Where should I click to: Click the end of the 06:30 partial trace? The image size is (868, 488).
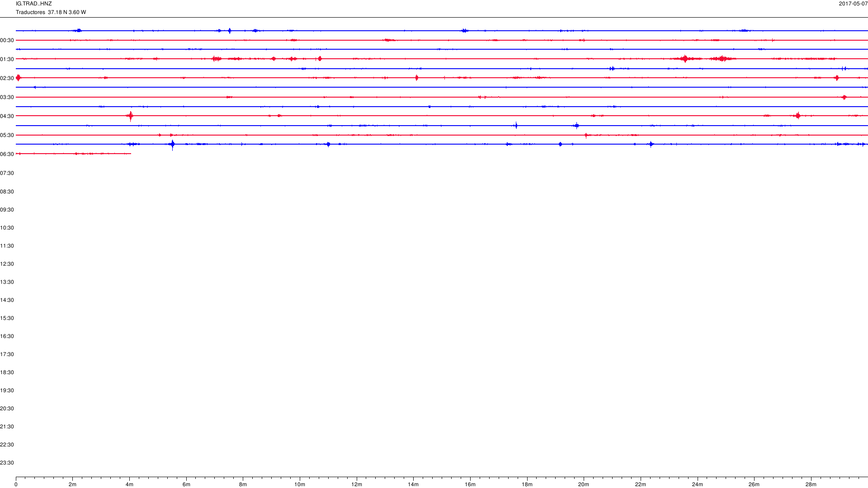click(x=131, y=154)
